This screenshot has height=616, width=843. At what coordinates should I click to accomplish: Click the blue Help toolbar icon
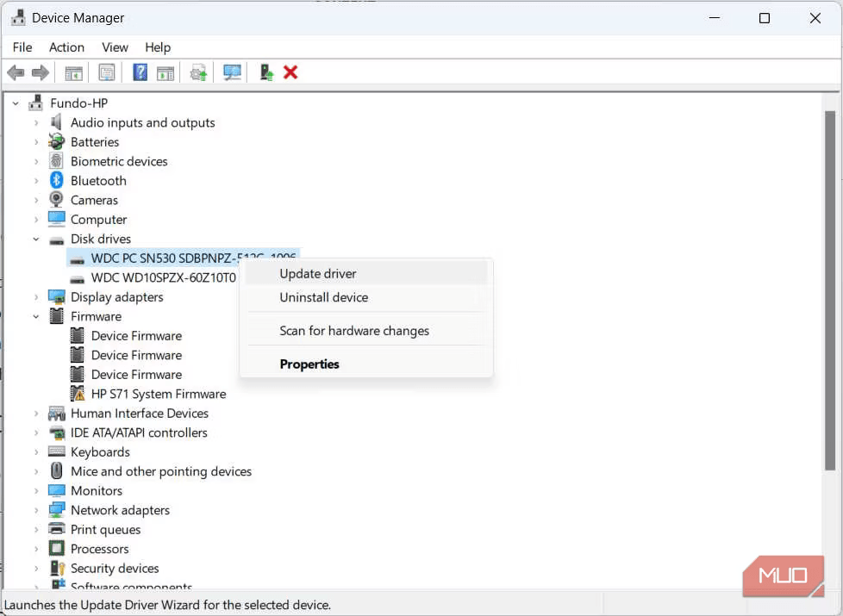pyautogui.click(x=140, y=72)
